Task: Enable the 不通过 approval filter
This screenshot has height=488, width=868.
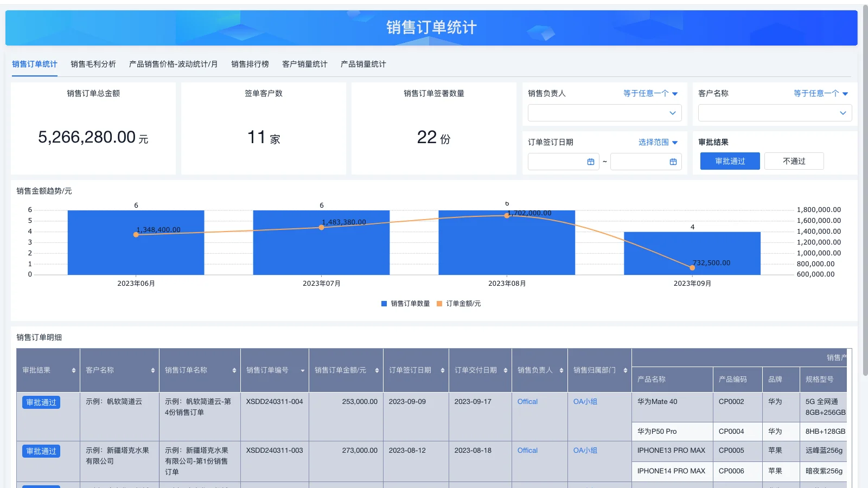Action: click(x=794, y=160)
